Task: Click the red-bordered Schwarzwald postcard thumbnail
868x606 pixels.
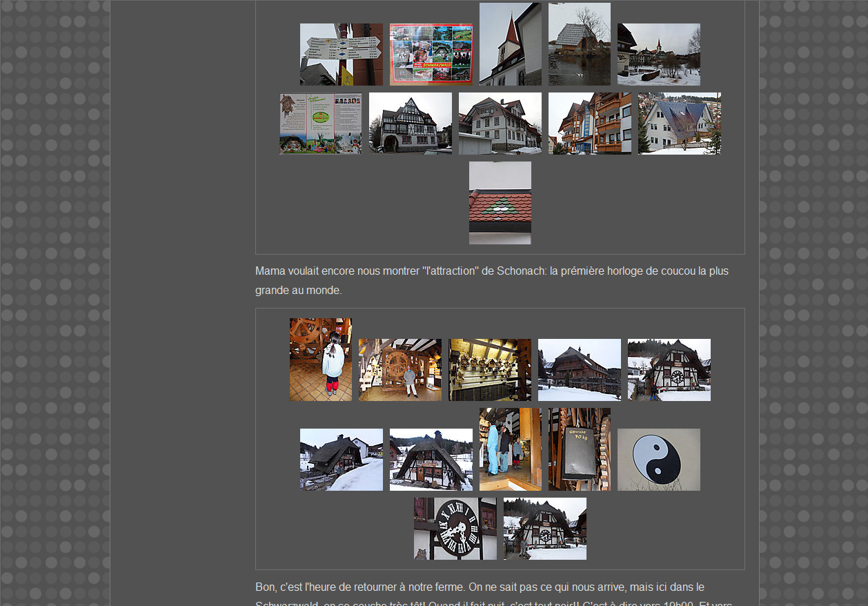Action: (x=431, y=55)
